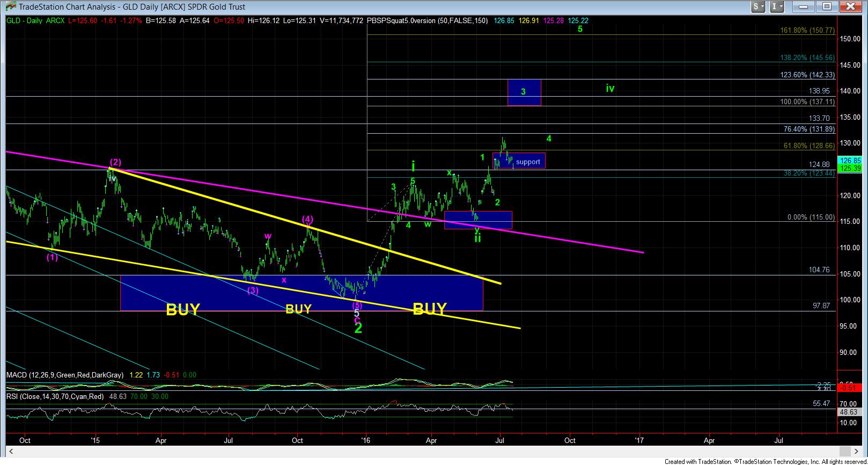Open the S dropdown in title bar
This screenshot has height=465, width=868.
[757, 6]
